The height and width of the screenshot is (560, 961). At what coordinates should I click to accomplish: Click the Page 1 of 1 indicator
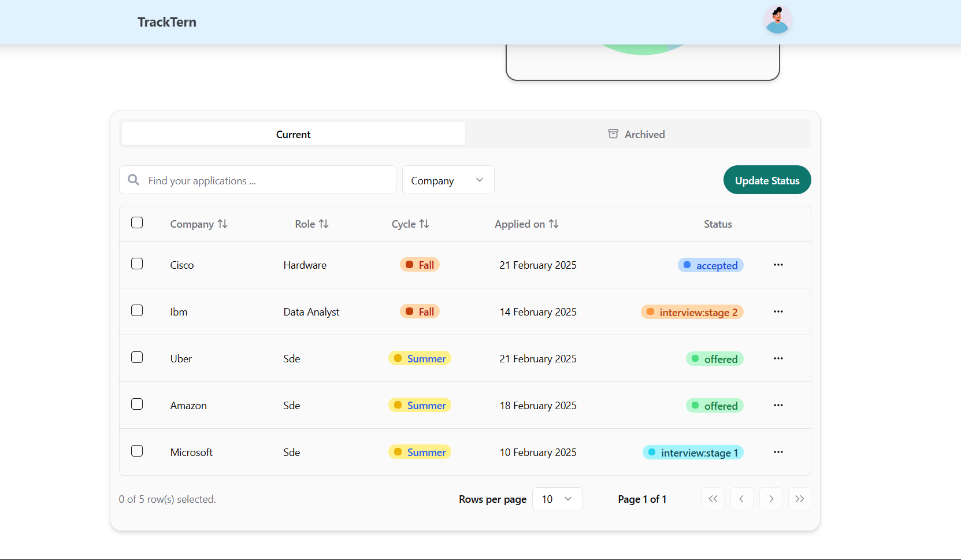tap(642, 499)
